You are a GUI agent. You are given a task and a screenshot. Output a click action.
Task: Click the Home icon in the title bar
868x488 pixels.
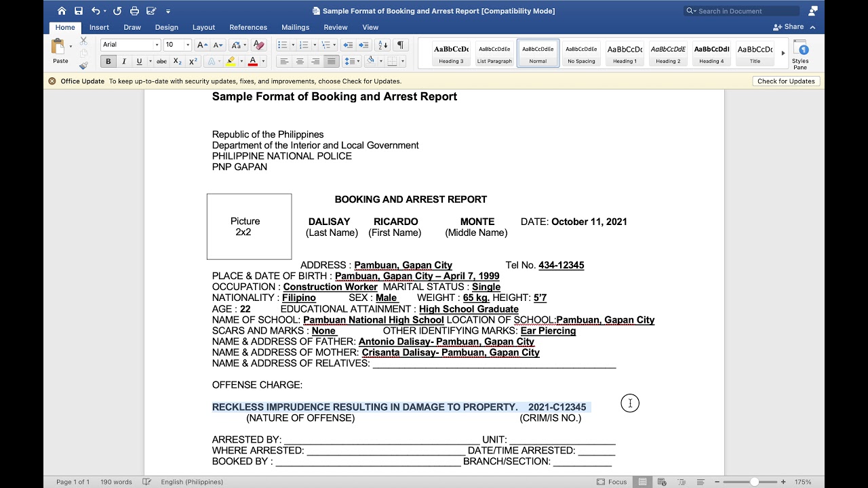62,11
